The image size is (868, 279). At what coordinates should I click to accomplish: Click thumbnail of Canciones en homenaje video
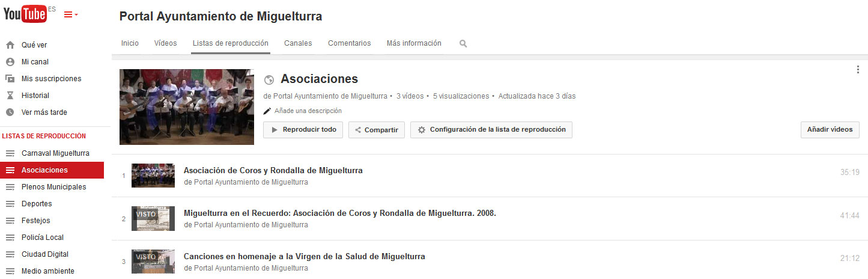pyautogui.click(x=153, y=262)
